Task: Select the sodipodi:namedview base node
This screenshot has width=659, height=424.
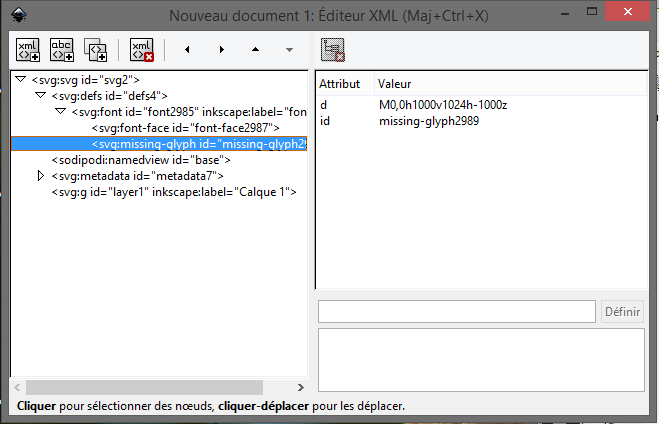Action: click(x=141, y=160)
